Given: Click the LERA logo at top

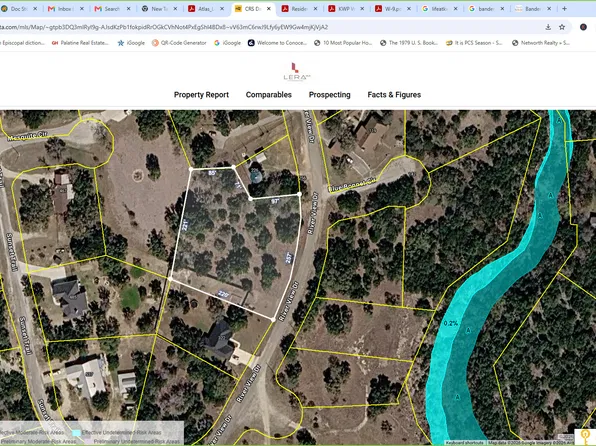Looking at the screenshot, I should (x=297, y=71).
